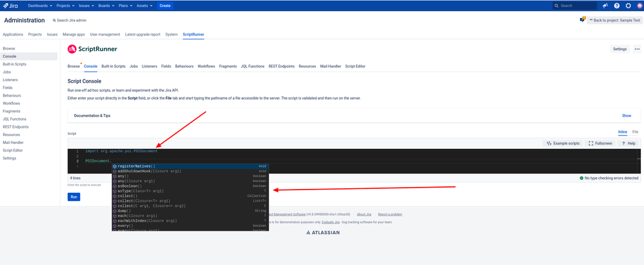Open the Dashboards dropdown menu
This screenshot has width=644, height=265.
click(x=40, y=6)
